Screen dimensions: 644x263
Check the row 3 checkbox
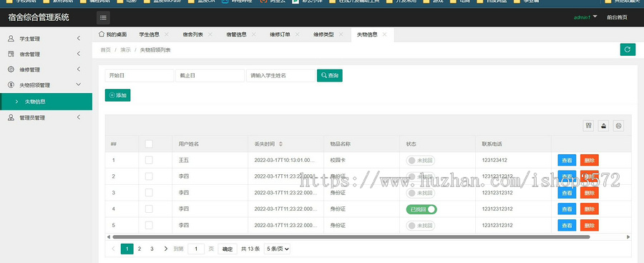click(x=149, y=193)
